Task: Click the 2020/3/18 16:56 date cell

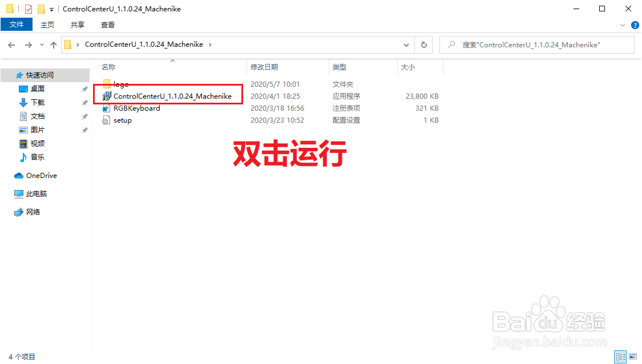Action: (x=277, y=108)
